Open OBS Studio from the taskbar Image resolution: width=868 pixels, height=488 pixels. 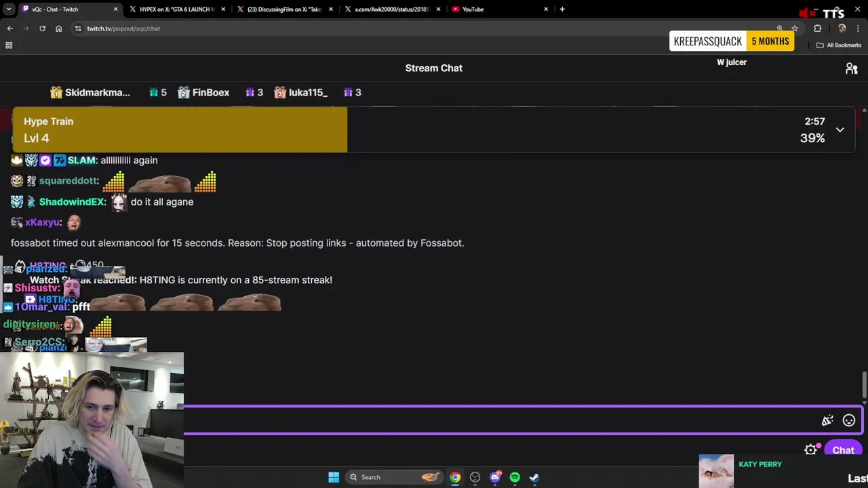[x=475, y=477]
